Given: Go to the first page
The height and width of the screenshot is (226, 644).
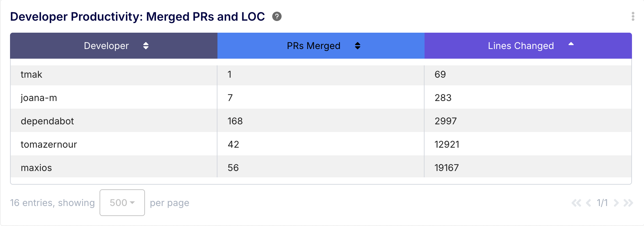Looking at the screenshot, I should tap(576, 203).
